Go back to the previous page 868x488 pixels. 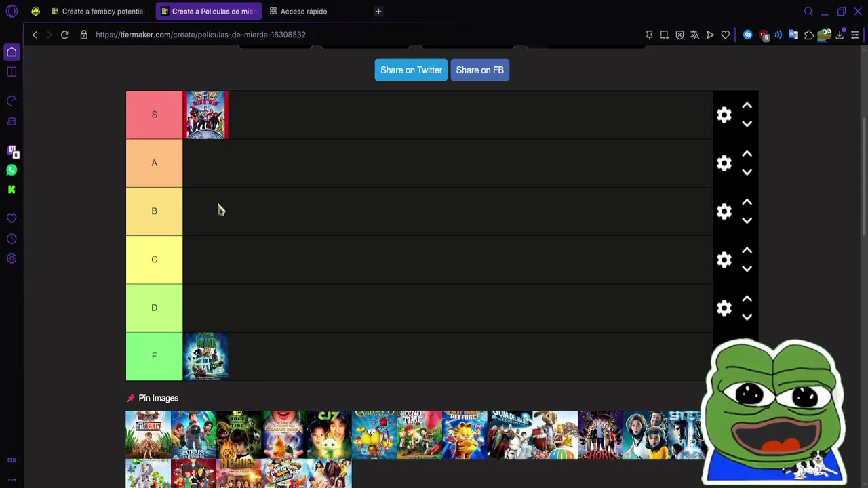coord(35,35)
